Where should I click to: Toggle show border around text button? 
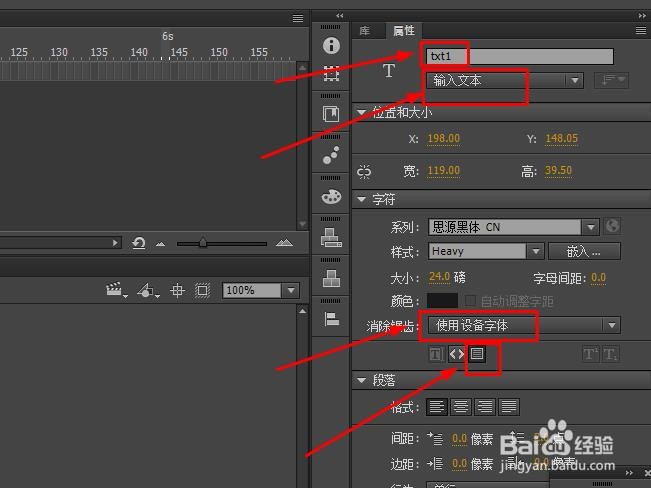coord(477,354)
